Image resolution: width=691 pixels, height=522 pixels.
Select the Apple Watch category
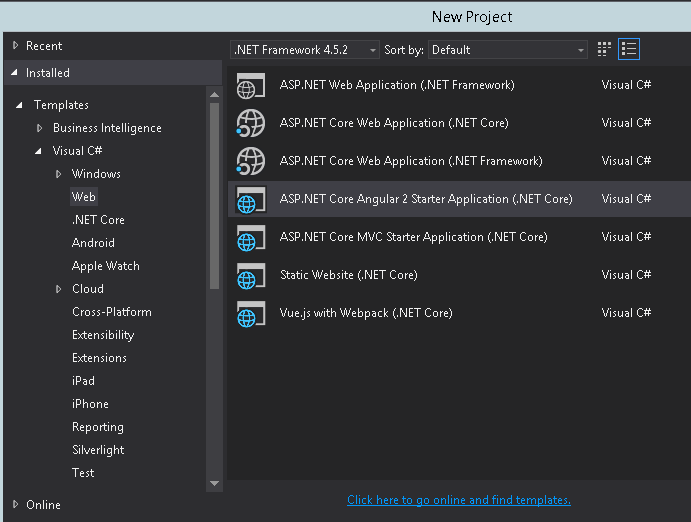point(106,266)
